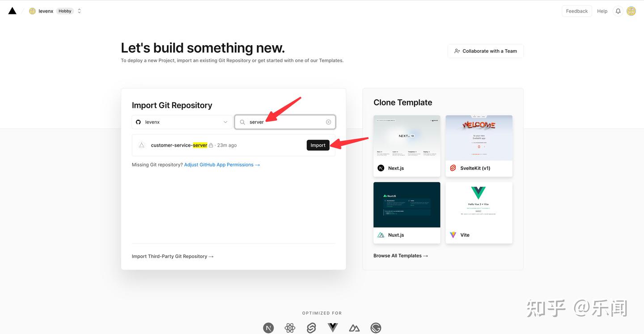The width and height of the screenshot is (644, 334).
Task: Click the Feedback button
Action: 577,11
